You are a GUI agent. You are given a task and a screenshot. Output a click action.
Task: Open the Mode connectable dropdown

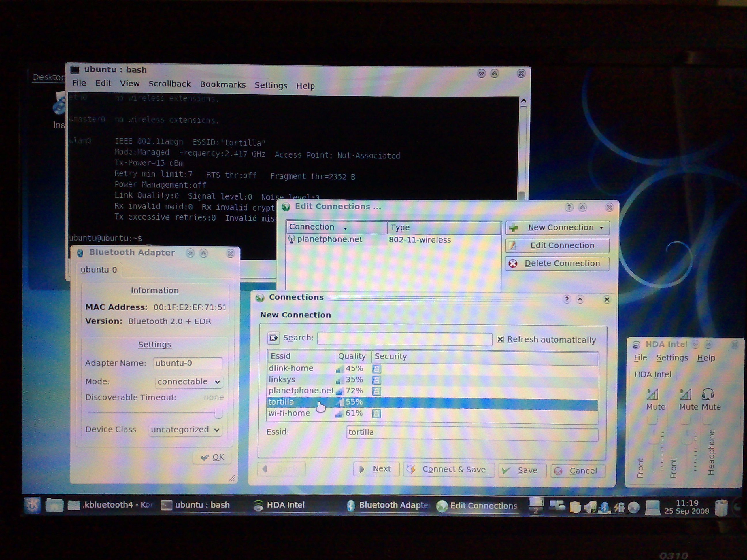188,382
